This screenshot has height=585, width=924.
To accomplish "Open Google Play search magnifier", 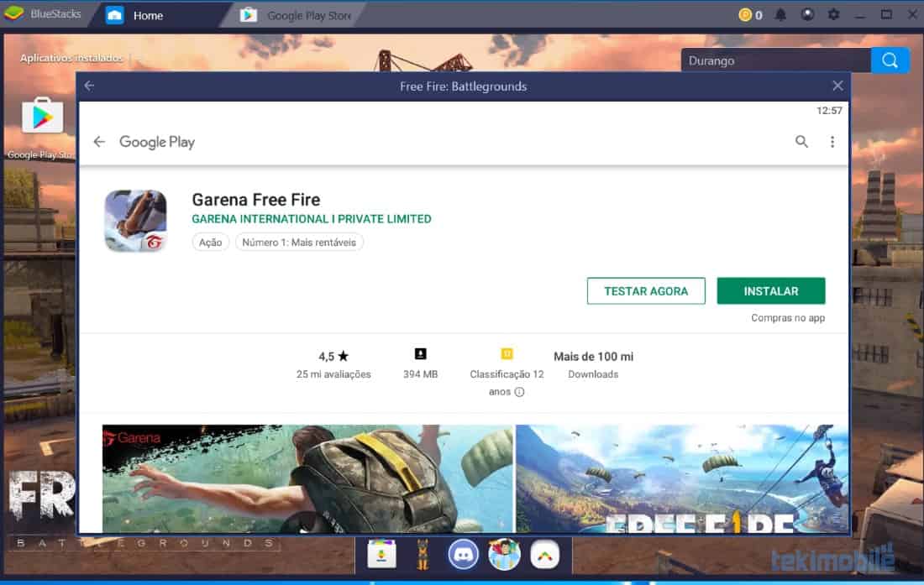I will click(x=801, y=141).
